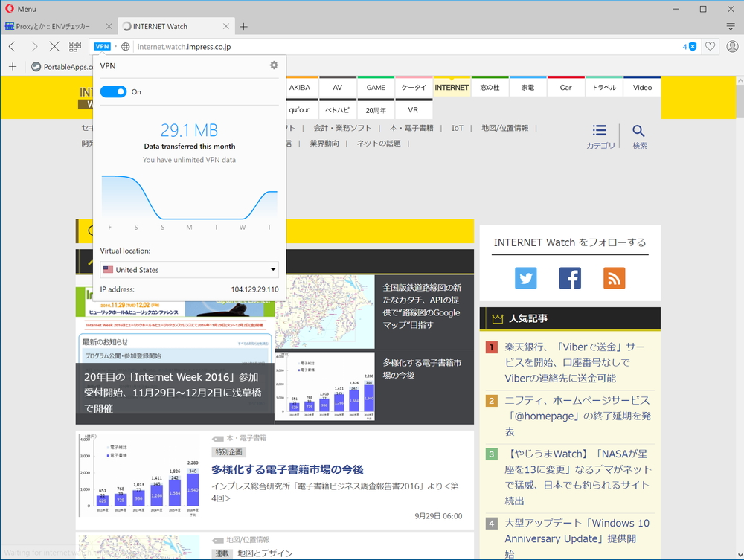Open the カテゴリ list menu icon

pos(600,137)
